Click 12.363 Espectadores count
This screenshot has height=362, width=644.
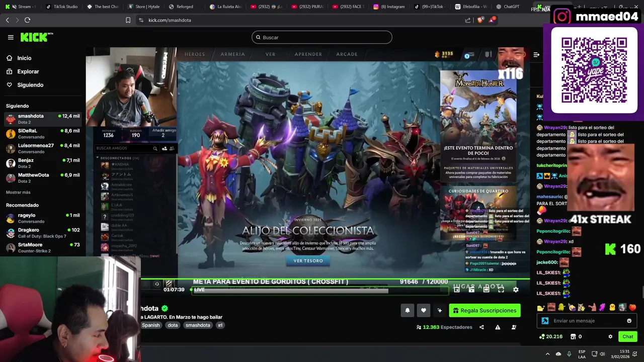point(444,327)
